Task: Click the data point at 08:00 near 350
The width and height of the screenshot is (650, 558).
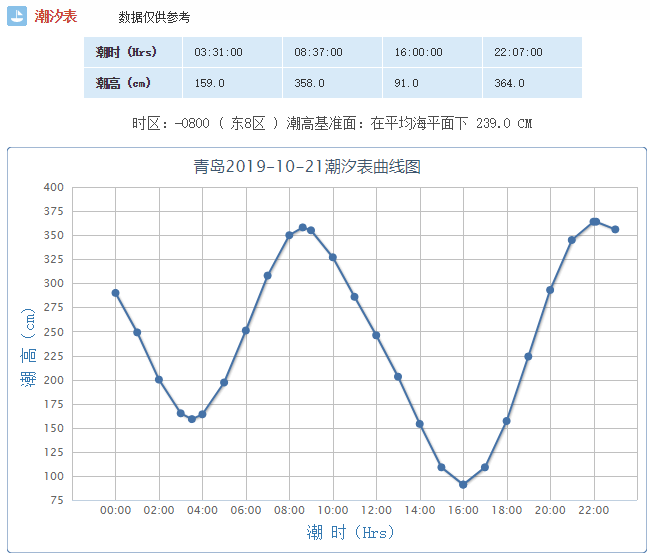Action: coord(289,235)
